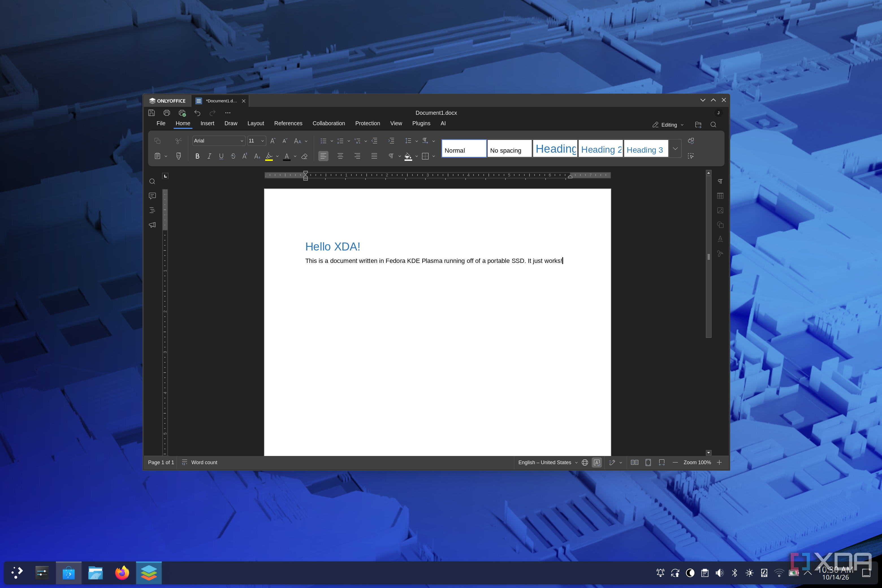Click the Word count button
The image size is (882, 588).
(x=200, y=462)
